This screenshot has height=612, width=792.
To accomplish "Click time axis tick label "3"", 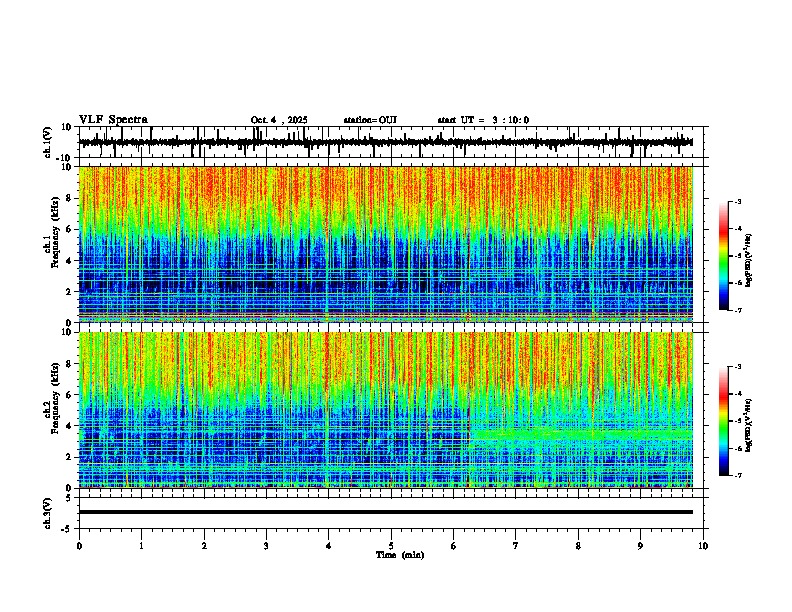I will pos(266,545).
